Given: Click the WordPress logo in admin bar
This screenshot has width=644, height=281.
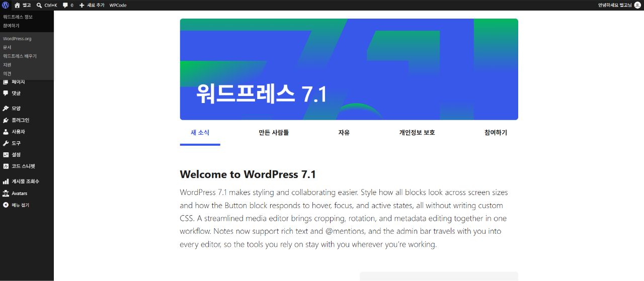Looking at the screenshot, I should pyautogui.click(x=6, y=5).
